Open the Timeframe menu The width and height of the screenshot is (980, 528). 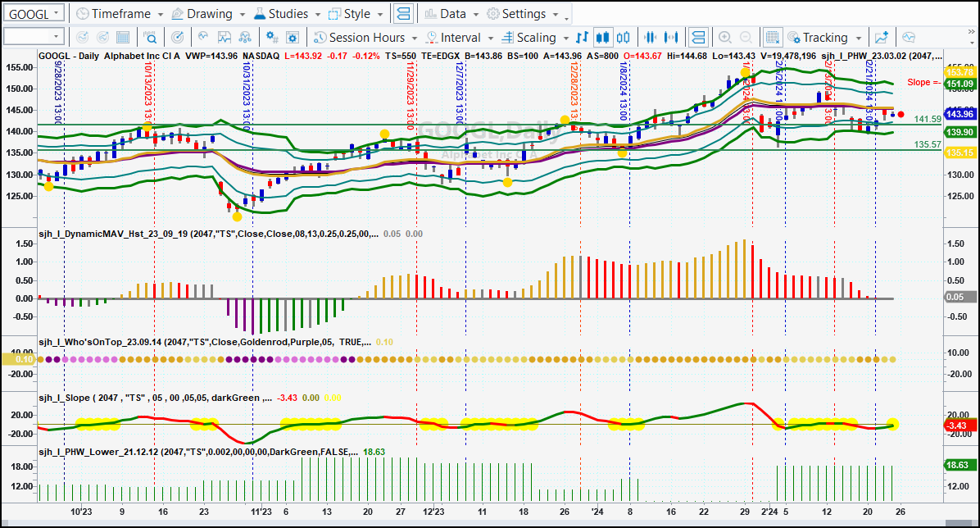[120, 14]
